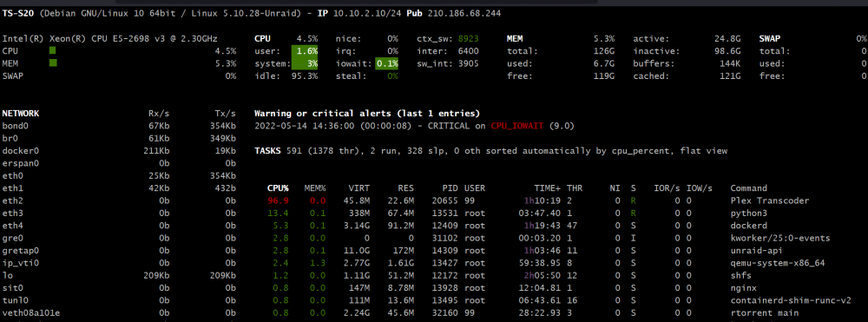Select the erspan0 network interface row

(120, 163)
